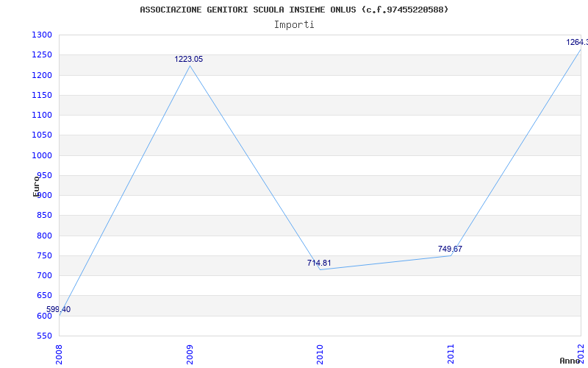
Task: Select the Importi subtitle text
Action: (x=294, y=25)
